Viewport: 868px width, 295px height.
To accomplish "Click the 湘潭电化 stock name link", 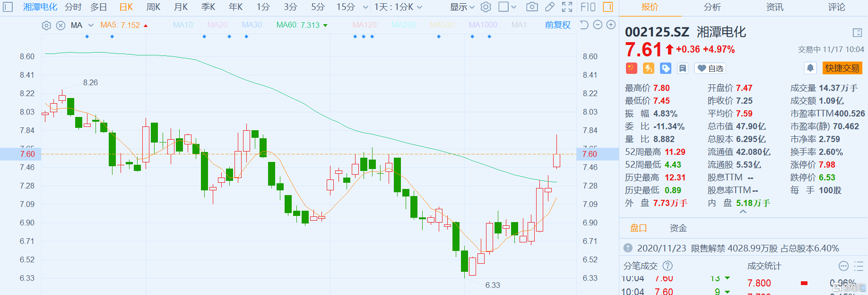I will [40, 7].
